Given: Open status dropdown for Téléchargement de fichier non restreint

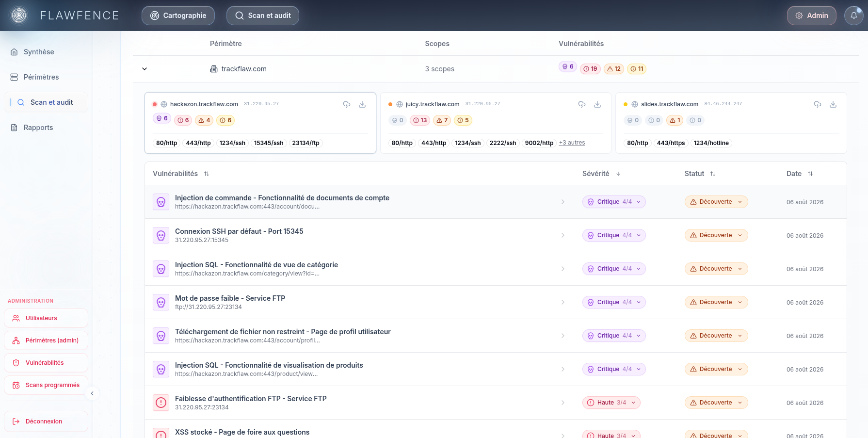Looking at the screenshot, I should point(716,336).
